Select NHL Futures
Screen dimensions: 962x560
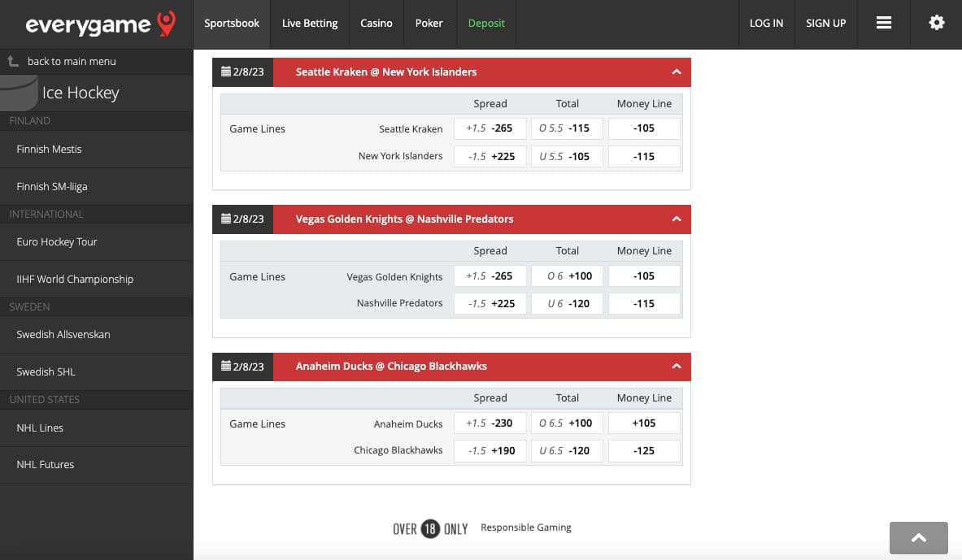(96, 464)
